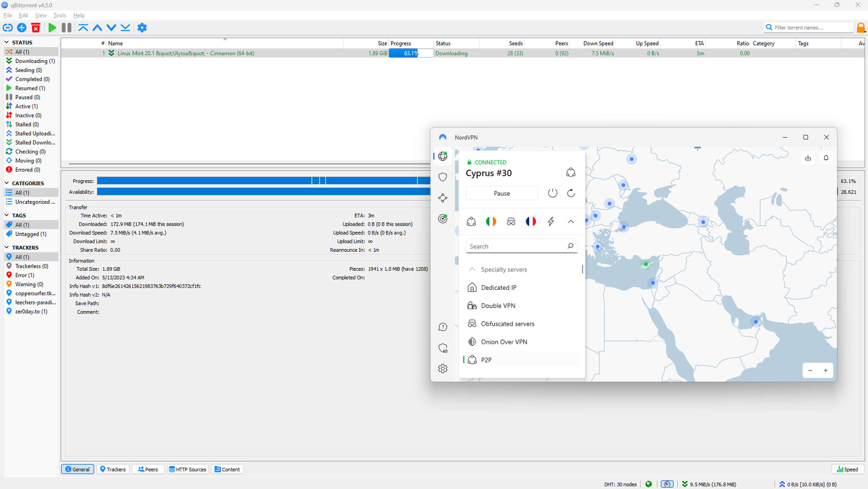The image size is (868, 489).
Task: Open NordVPN Threat Protection shield icon
Action: coord(443,177)
